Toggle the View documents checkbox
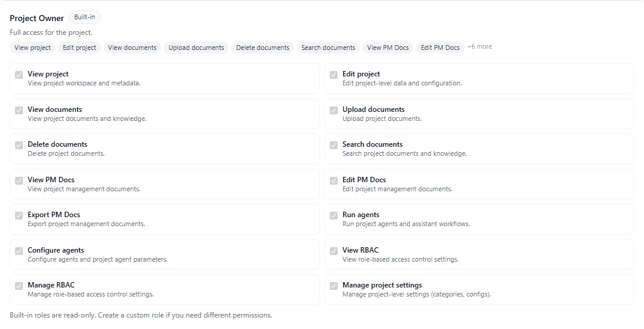 click(19, 110)
